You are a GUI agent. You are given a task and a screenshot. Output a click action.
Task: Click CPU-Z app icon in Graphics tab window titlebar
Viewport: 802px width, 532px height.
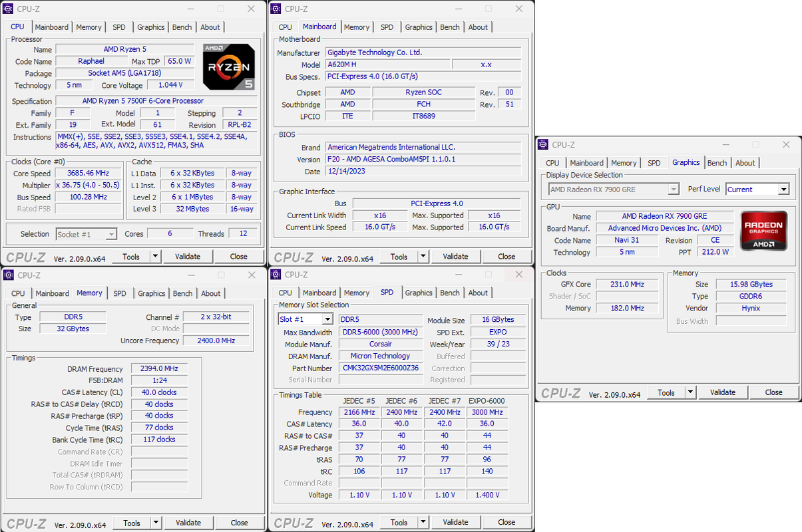coord(543,144)
